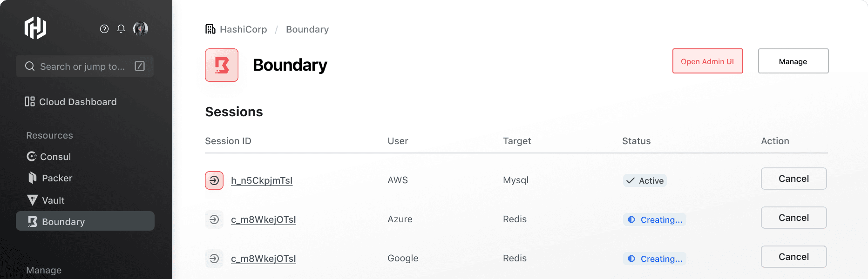
Task: Open session link h_n5CkpjmTsI
Action: point(262,180)
